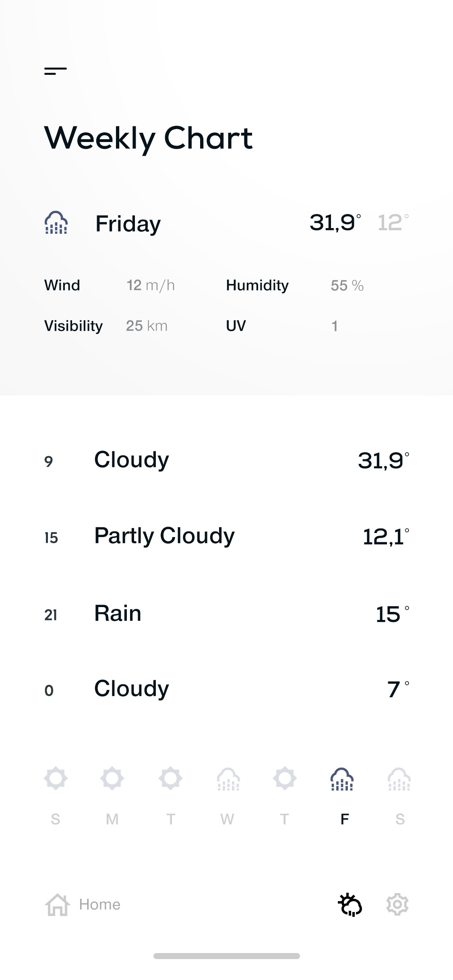Switch to the M day label
The width and height of the screenshot is (453, 980).
[x=112, y=819]
